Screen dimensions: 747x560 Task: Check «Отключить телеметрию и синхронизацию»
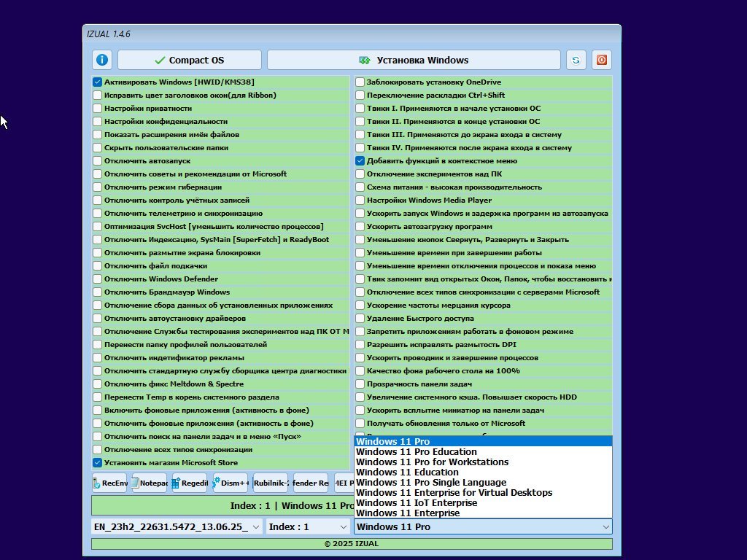[x=97, y=214]
